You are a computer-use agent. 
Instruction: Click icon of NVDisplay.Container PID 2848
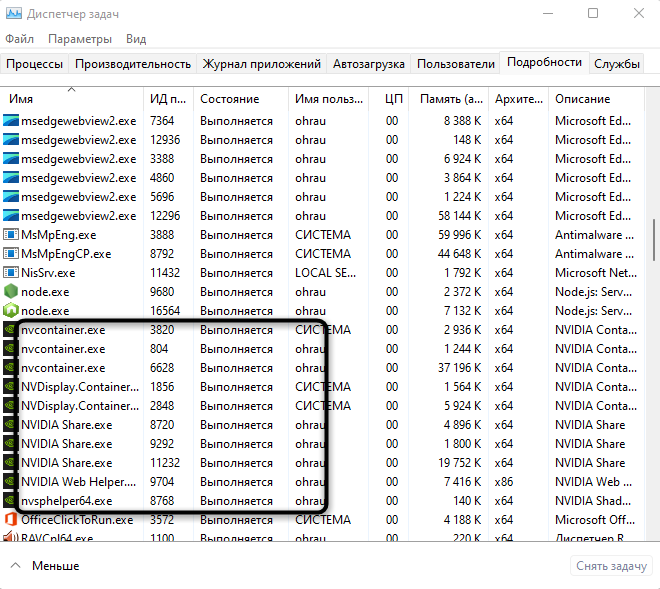pos(9,405)
